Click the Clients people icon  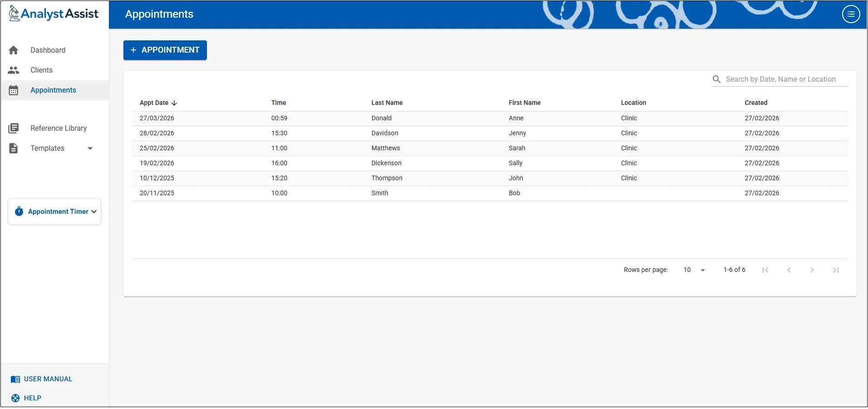coord(13,70)
